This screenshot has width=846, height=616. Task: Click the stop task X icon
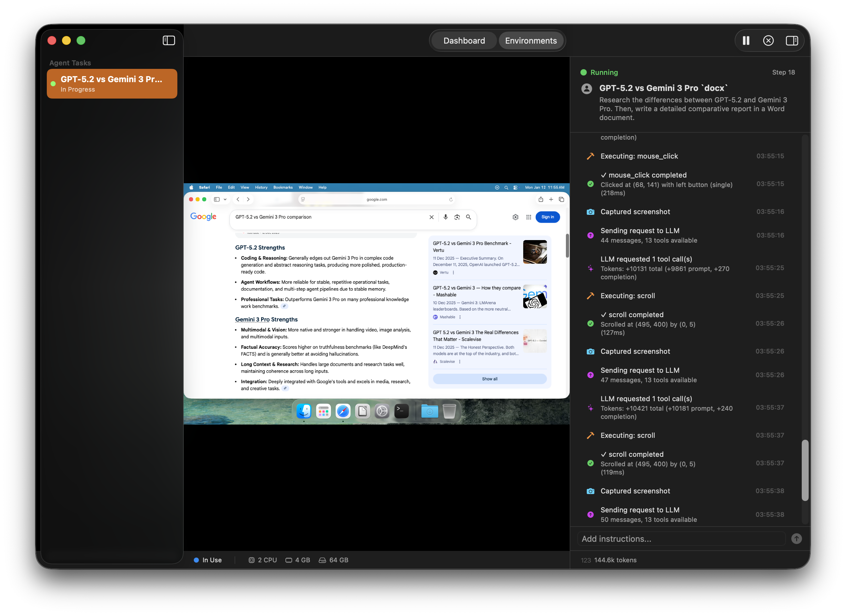coord(768,41)
